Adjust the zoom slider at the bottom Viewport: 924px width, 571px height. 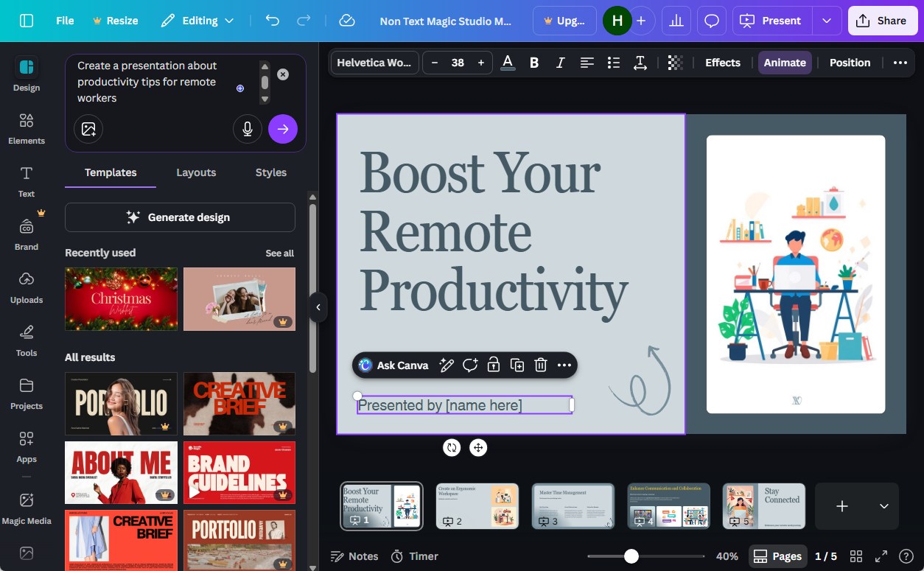(631, 556)
